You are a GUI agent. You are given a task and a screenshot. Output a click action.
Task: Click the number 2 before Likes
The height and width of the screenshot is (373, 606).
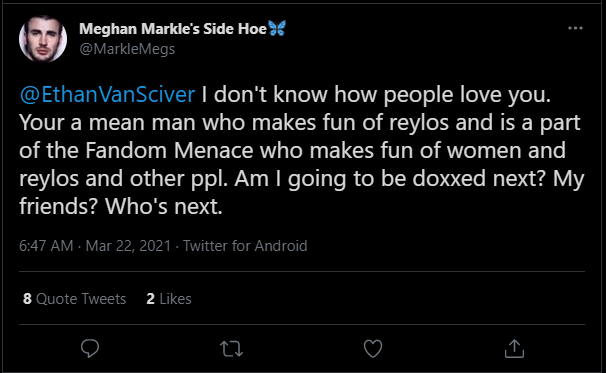tap(150, 299)
